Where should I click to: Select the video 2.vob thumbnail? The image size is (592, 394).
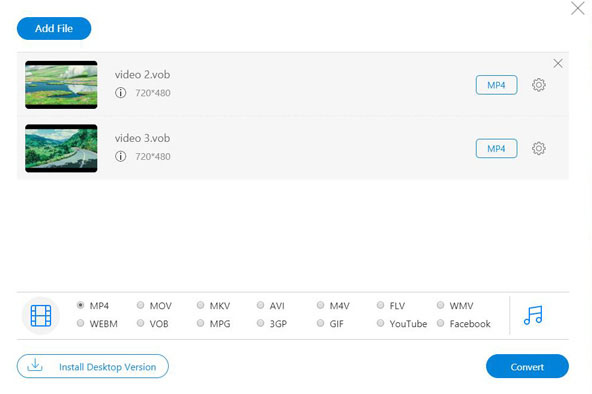[x=61, y=85]
